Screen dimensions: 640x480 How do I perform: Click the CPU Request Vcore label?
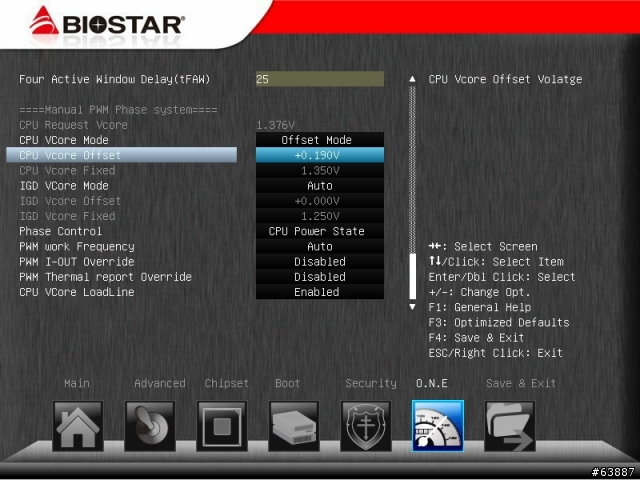tap(73, 125)
